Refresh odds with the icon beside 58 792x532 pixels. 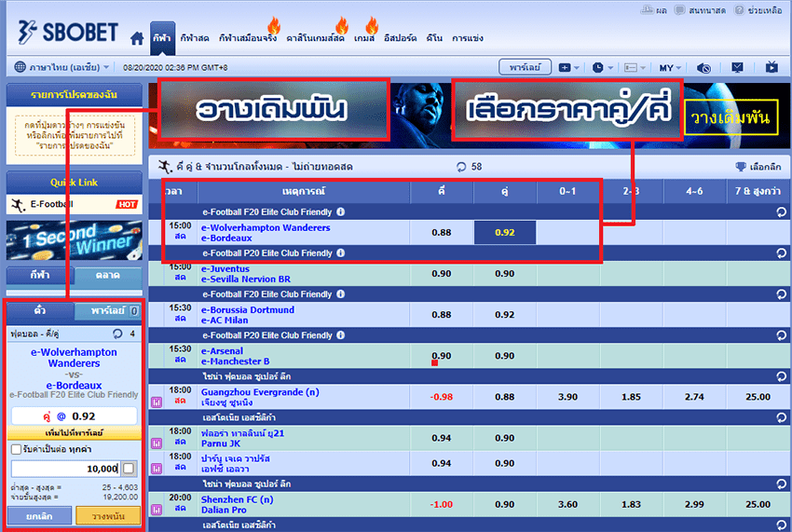pyautogui.click(x=460, y=167)
